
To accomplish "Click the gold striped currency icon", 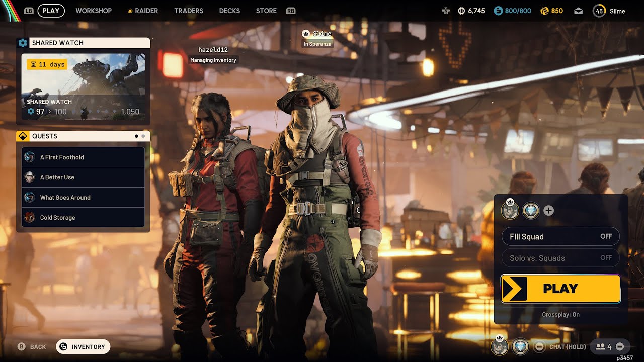I will (x=544, y=11).
